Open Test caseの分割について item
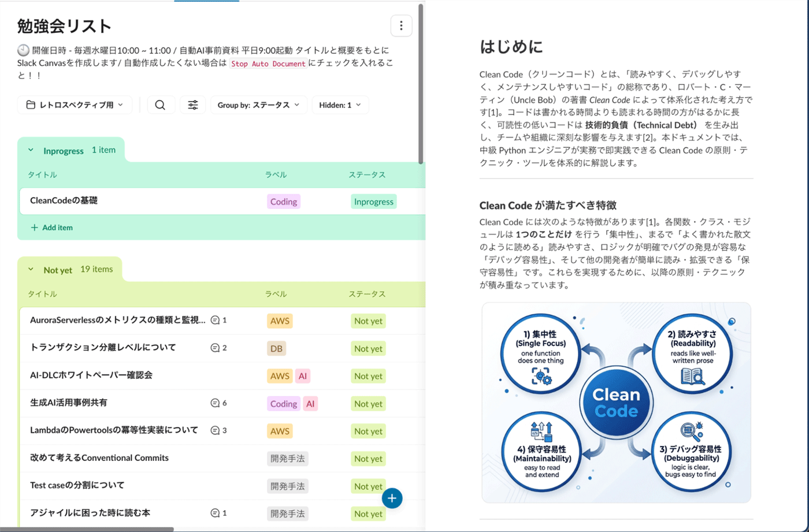Screen dimensions: 809x532 tap(77, 485)
